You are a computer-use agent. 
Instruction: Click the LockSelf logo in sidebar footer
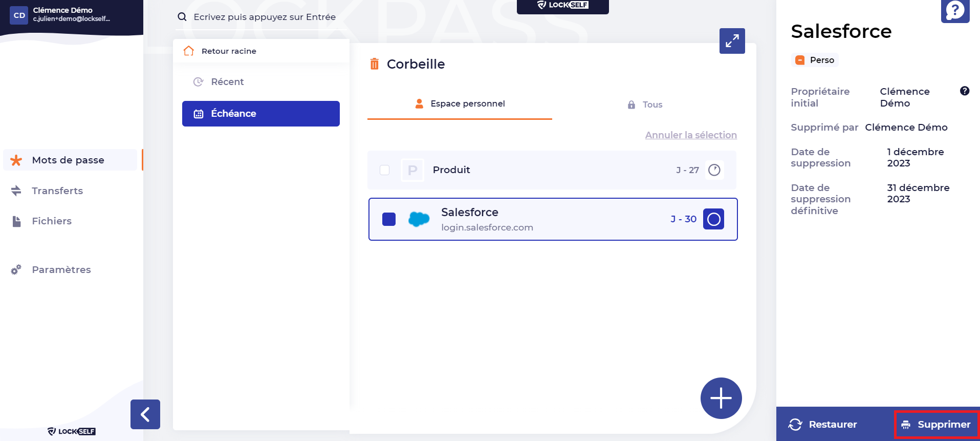pyautogui.click(x=72, y=431)
